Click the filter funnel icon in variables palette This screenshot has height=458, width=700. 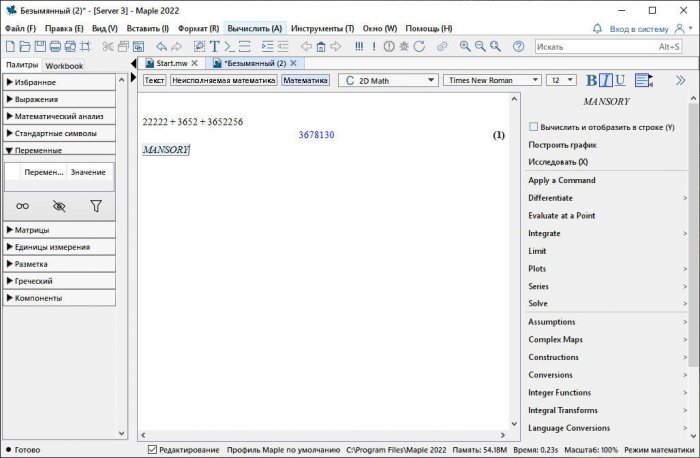tap(96, 206)
